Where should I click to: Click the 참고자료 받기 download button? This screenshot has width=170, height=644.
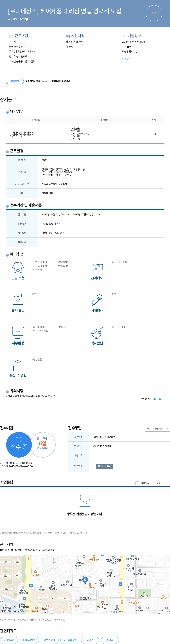[104, 466]
